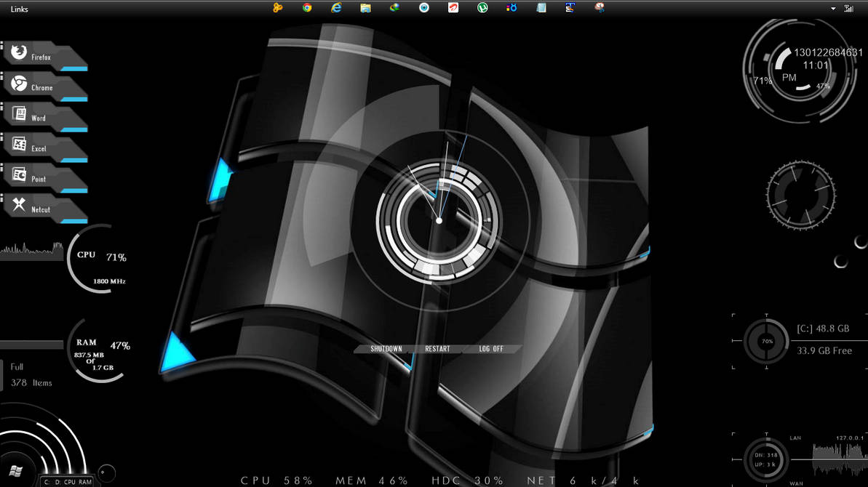Click the small round dot button beside RAM label
Screen dimensions: 868x487
click(x=106, y=472)
